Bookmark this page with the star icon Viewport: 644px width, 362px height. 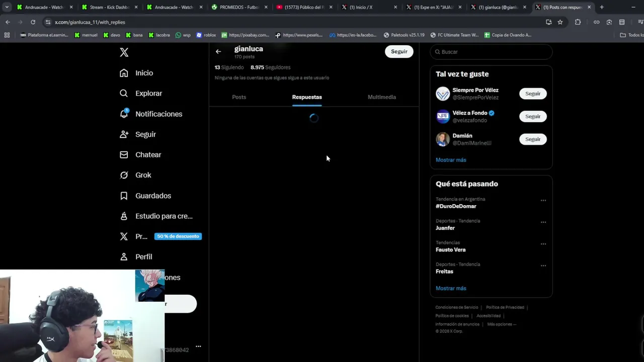(560, 22)
